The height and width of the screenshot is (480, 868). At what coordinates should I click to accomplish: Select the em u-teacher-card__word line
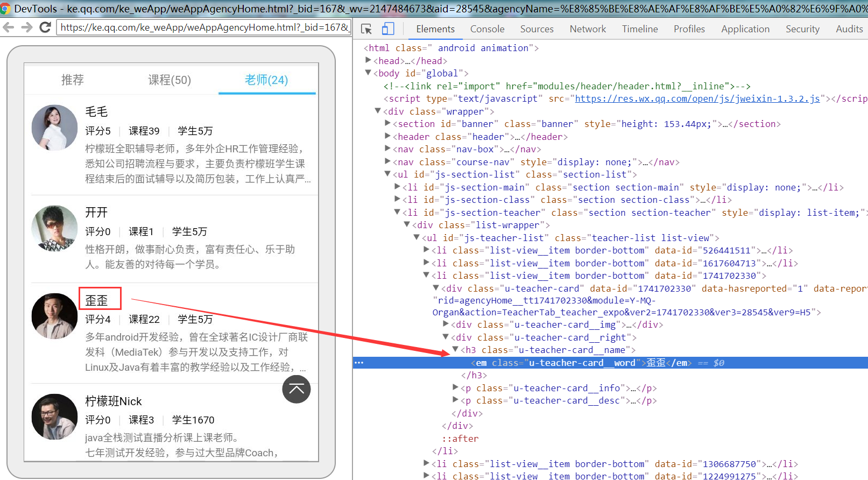(610, 363)
